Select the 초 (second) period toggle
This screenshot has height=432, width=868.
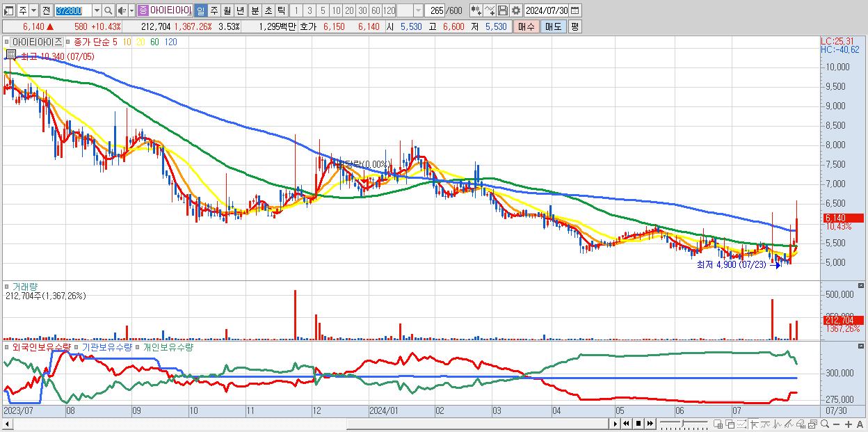click(268, 10)
